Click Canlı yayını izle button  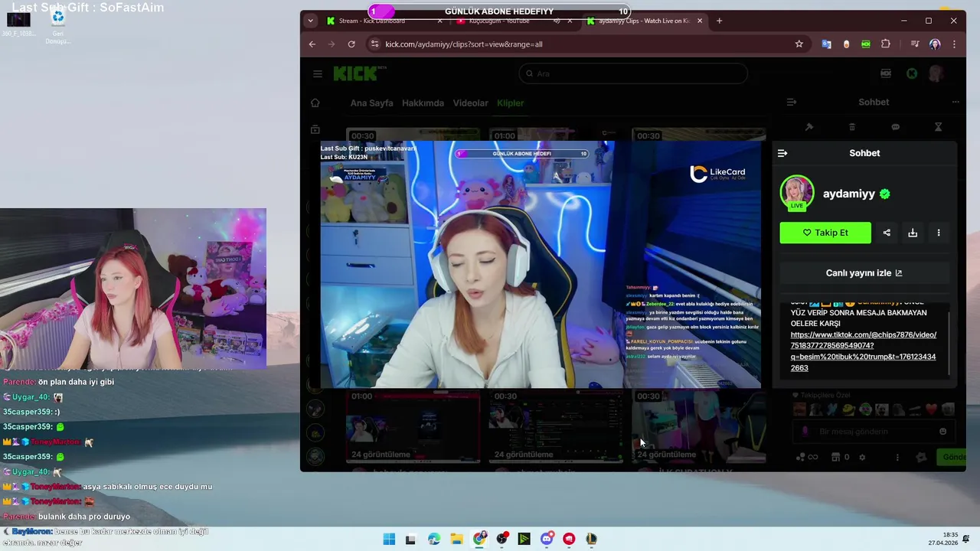[864, 273]
